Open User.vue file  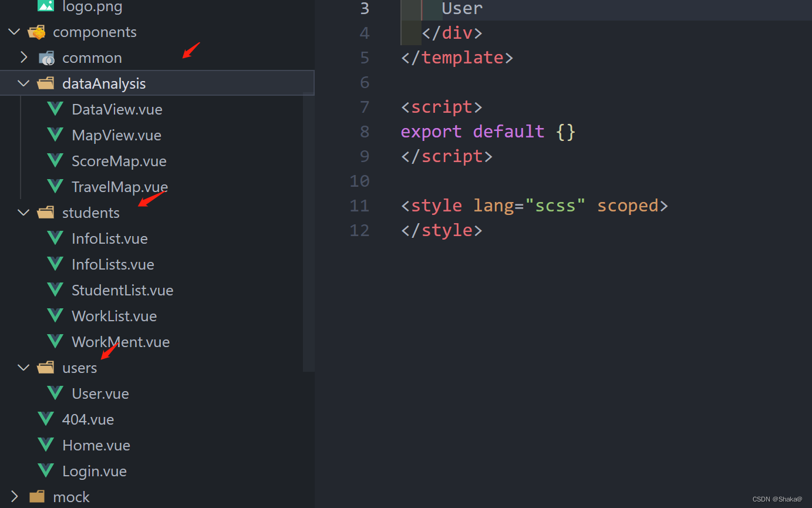(100, 394)
